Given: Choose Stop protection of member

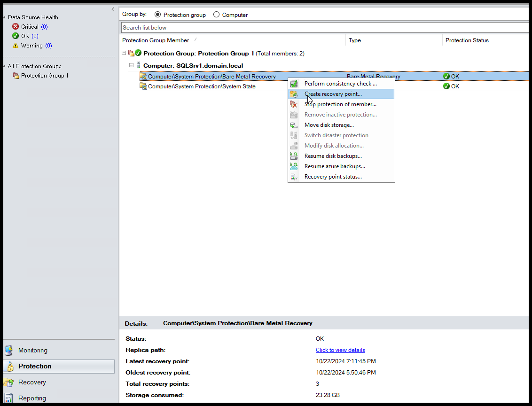Looking at the screenshot, I should tap(341, 104).
